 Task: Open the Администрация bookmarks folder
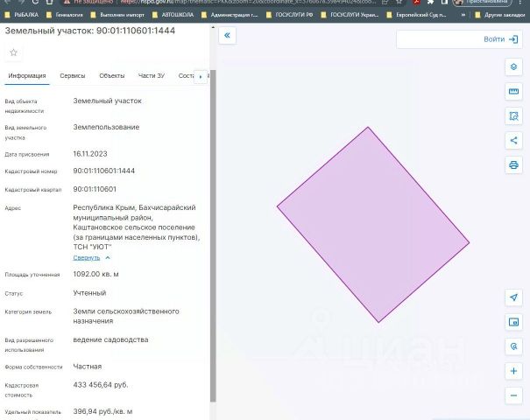tap(230, 15)
